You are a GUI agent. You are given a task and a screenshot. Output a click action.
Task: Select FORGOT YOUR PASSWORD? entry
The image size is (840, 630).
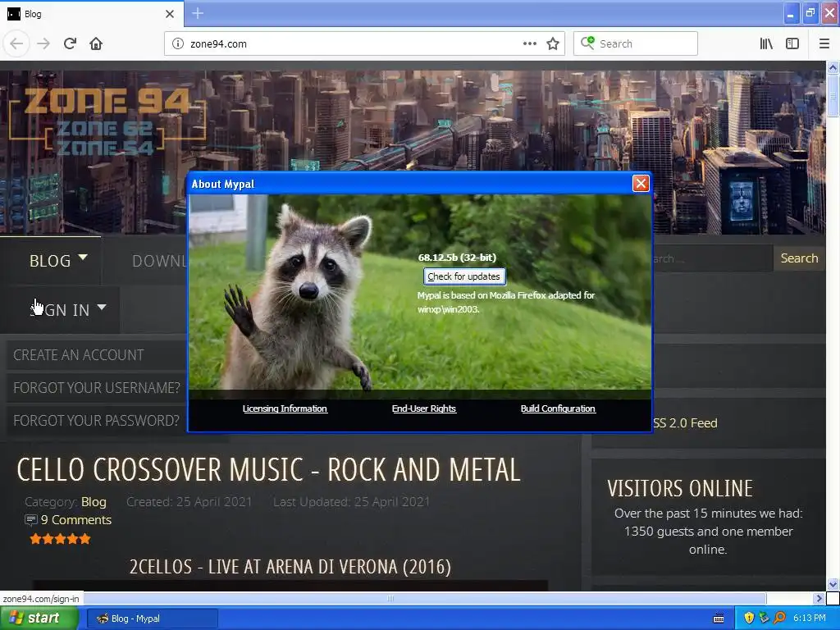tap(97, 421)
